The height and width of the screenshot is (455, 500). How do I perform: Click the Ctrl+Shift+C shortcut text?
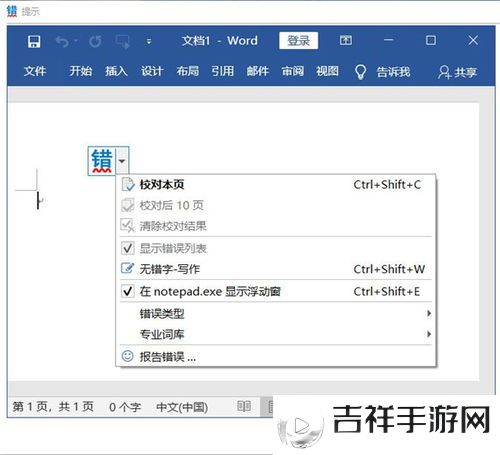click(387, 185)
